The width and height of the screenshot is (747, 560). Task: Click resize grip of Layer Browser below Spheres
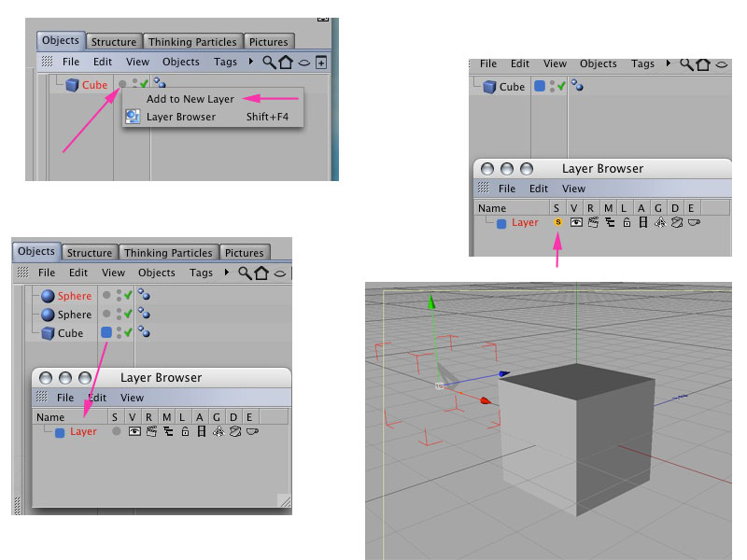pos(284,500)
